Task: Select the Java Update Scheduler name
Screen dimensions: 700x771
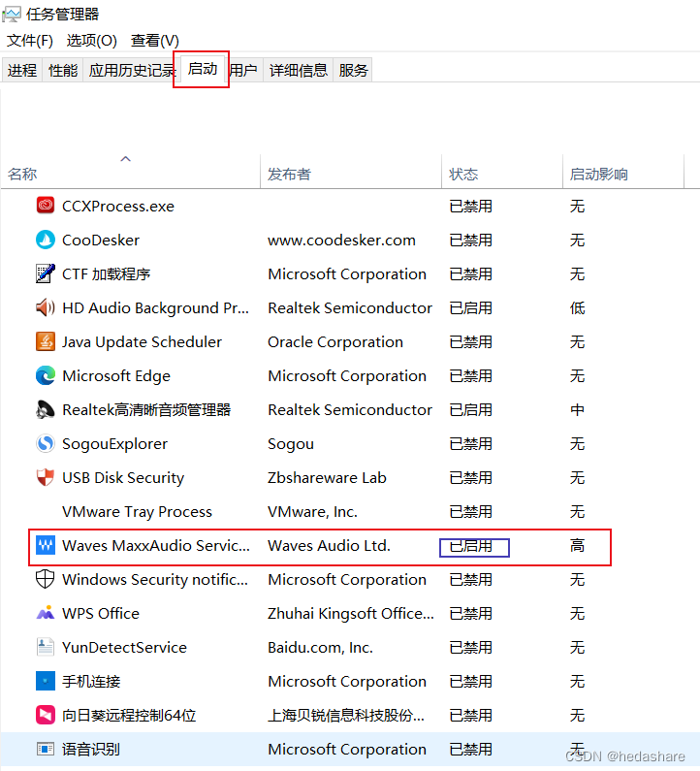Action: (x=143, y=341)
